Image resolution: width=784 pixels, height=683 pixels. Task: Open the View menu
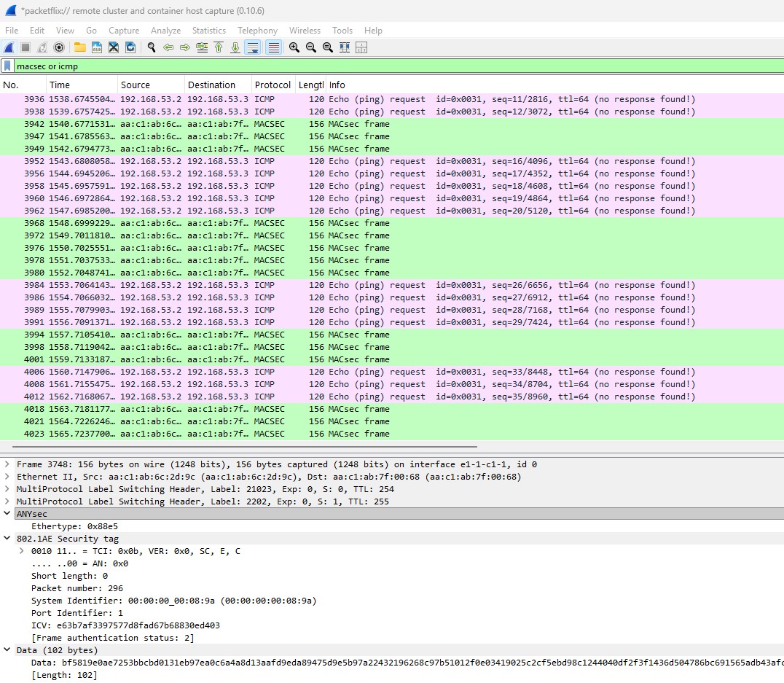pyautogui.click(x=65, y=31)
